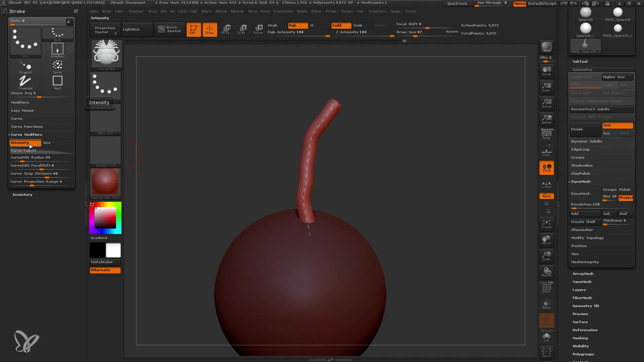Click the Frame tool icon

coord(547,224)
